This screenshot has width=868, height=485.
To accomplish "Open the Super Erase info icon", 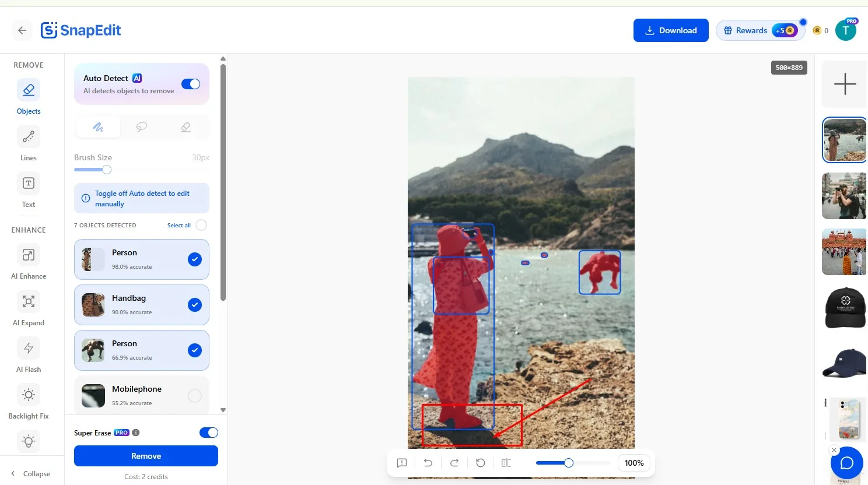I will point(136,433).
